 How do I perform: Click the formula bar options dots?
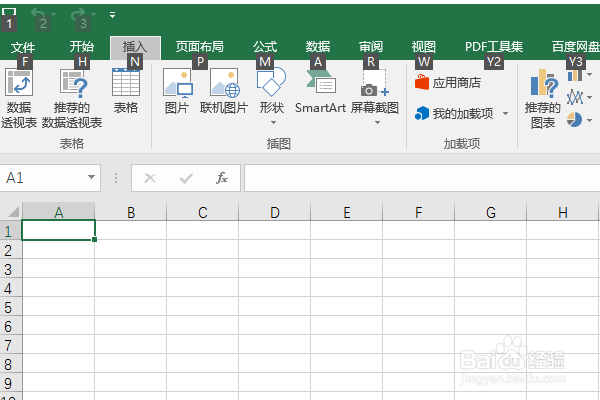pos(116,178)
